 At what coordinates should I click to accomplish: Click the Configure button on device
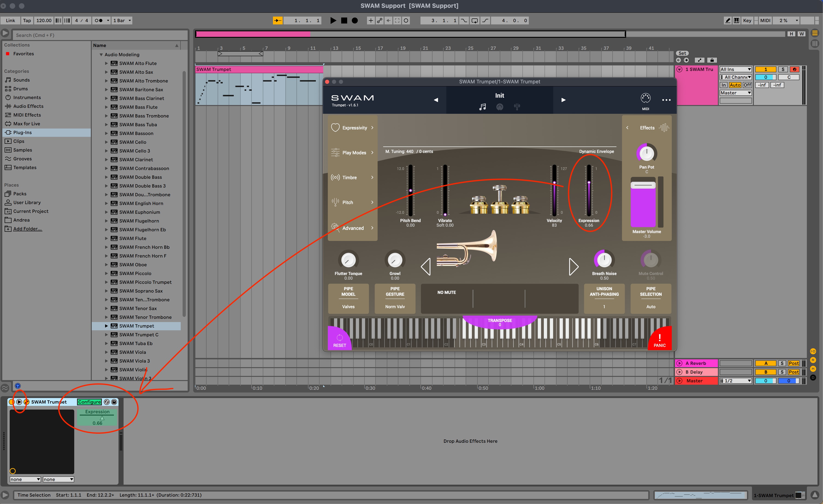click(89, 402)
